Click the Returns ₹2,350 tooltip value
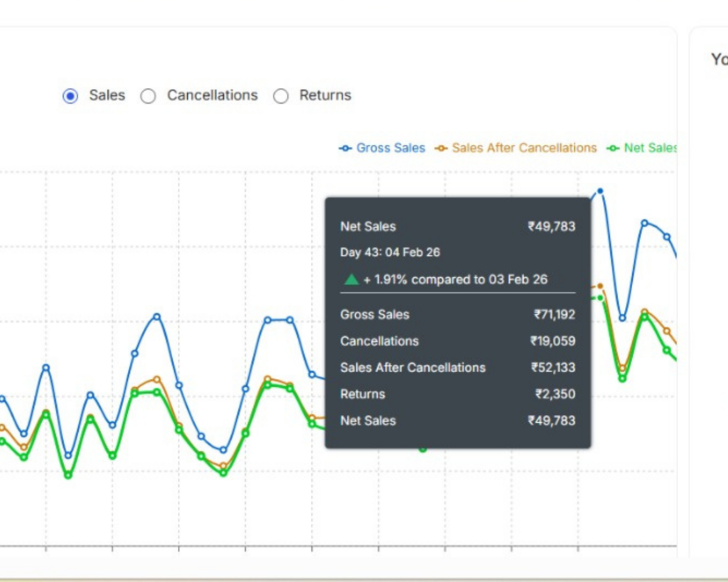728x582 pixels. click(555, 394)
